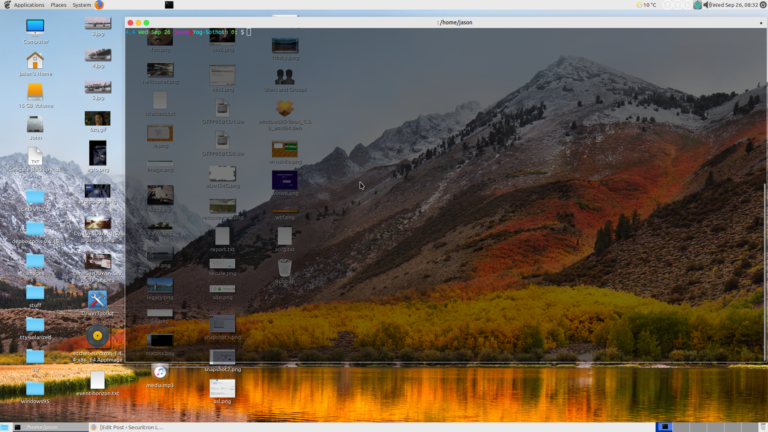768x432 pixels.
Task: Select the active workspace in workspace switcher
Action: (665, 427)
